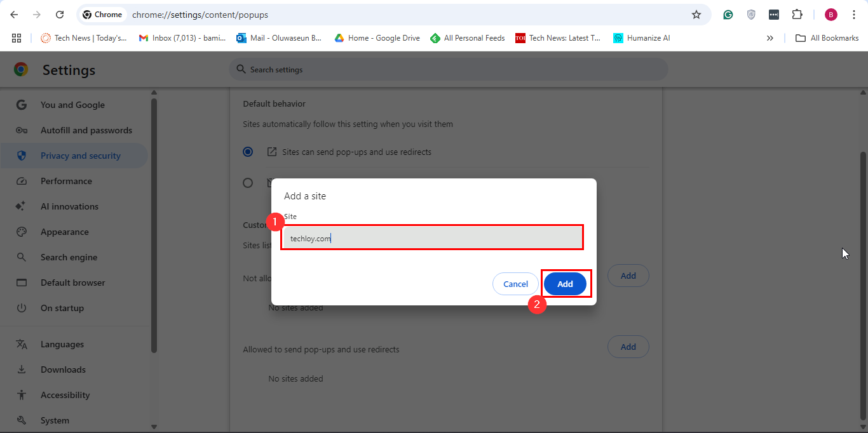Cancel the Add a site dialog

click(515, 284)
